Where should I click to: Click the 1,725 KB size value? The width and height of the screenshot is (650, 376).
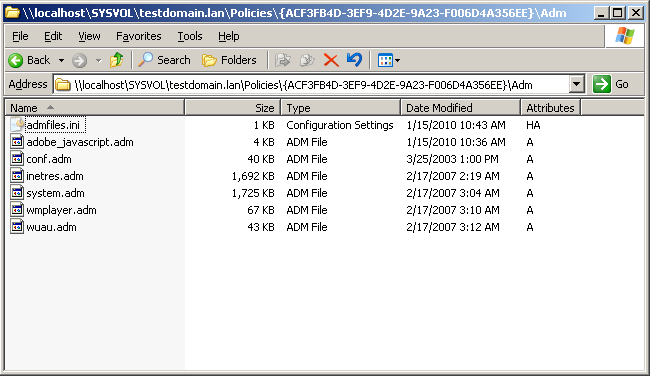tap(253, 193)
